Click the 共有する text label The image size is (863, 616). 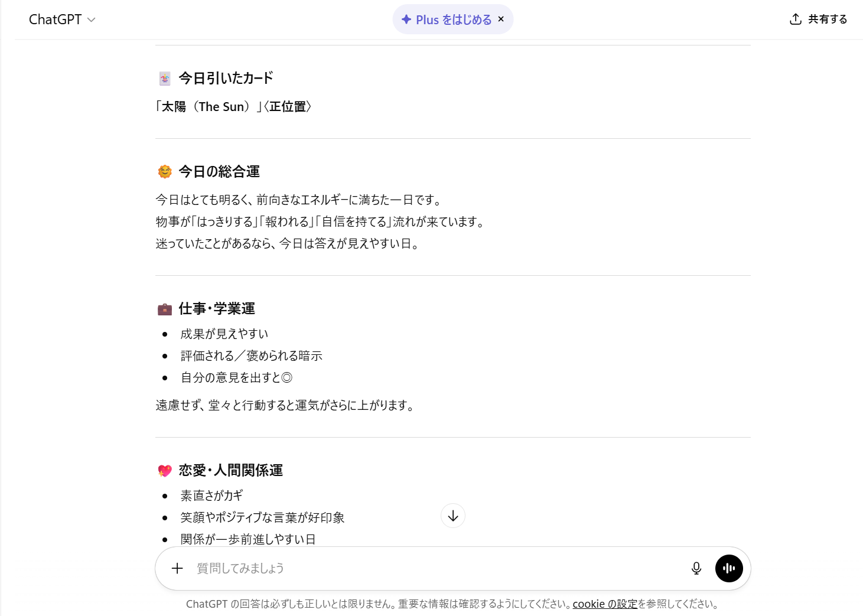826,19
